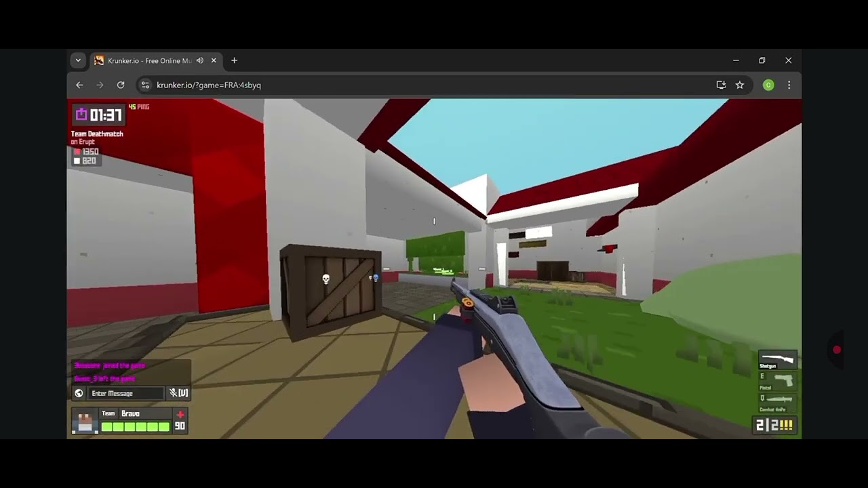Close the Krunker.io tab
Viewport: 868px width, 488px height.
click(214, 60)
